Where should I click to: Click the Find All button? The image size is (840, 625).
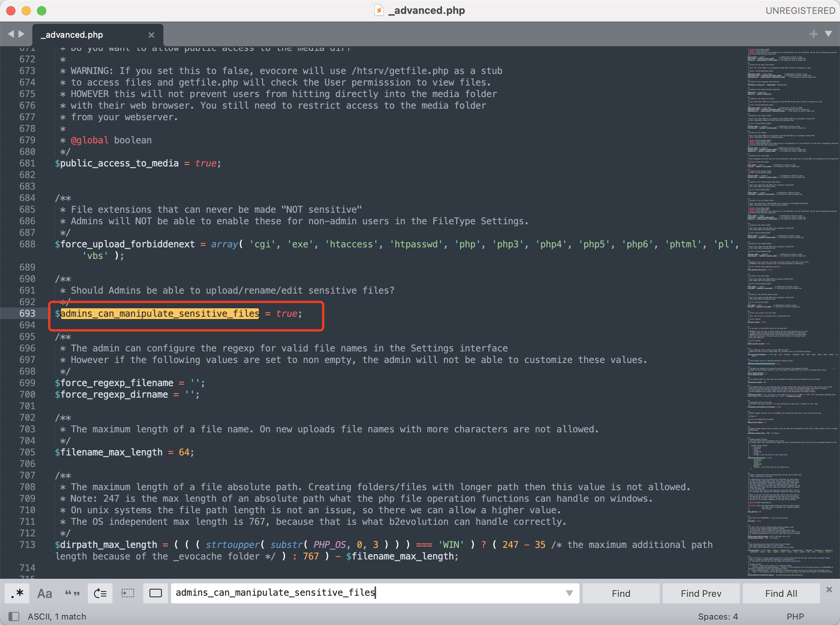[781, 593]
